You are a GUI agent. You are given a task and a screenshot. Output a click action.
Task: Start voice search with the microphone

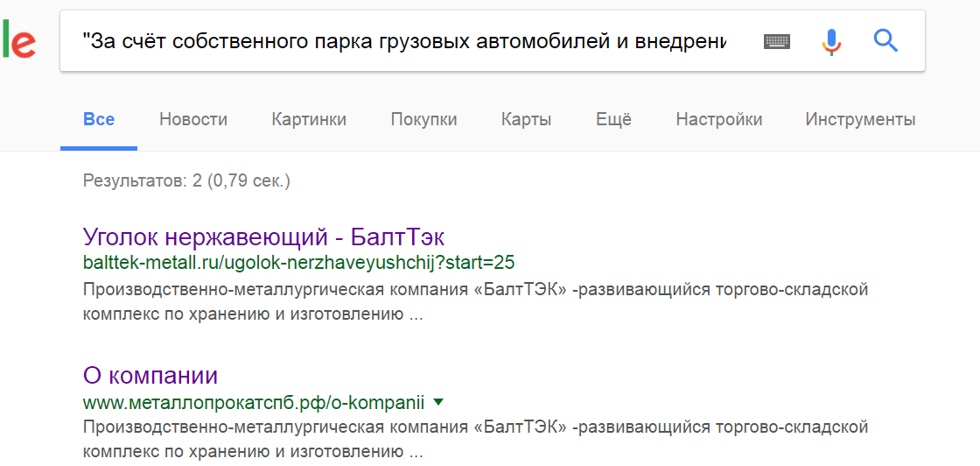[x=830, y=41]
